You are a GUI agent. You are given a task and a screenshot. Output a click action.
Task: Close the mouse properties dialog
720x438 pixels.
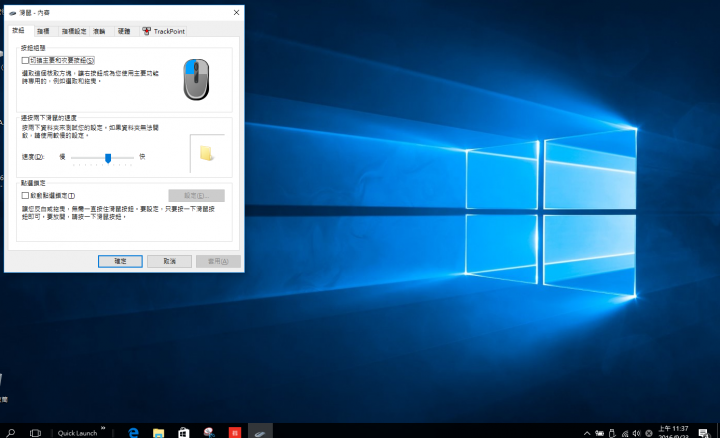pyautogui.click(x=236, y=12)
